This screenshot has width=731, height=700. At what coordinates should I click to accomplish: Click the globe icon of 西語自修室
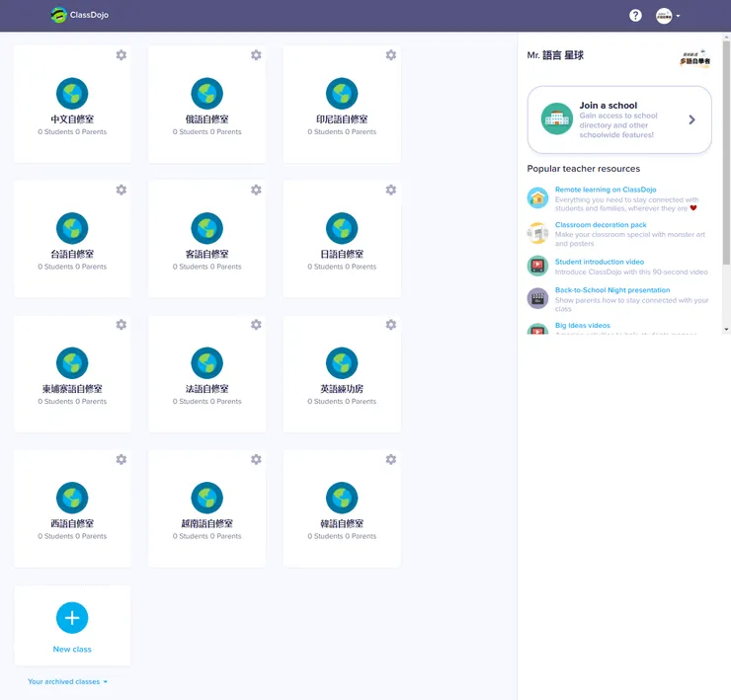pos(72,498)
